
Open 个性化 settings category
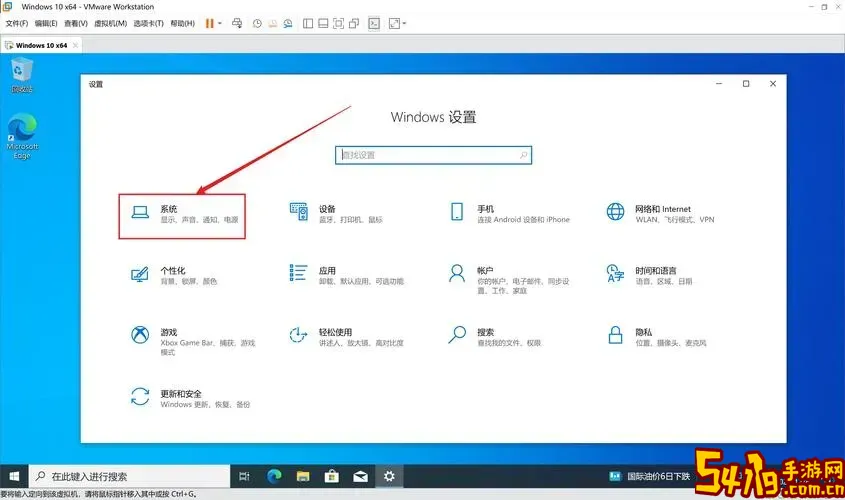pos(175,275)
